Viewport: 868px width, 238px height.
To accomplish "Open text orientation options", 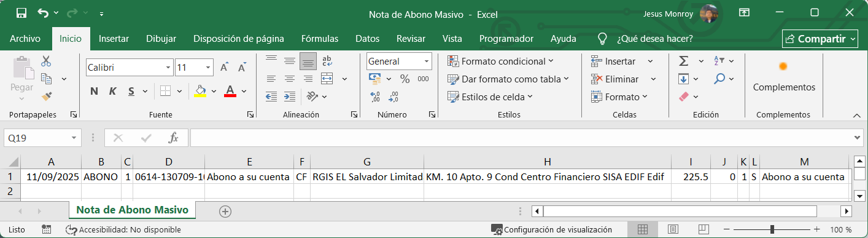I will pos(312,96).
